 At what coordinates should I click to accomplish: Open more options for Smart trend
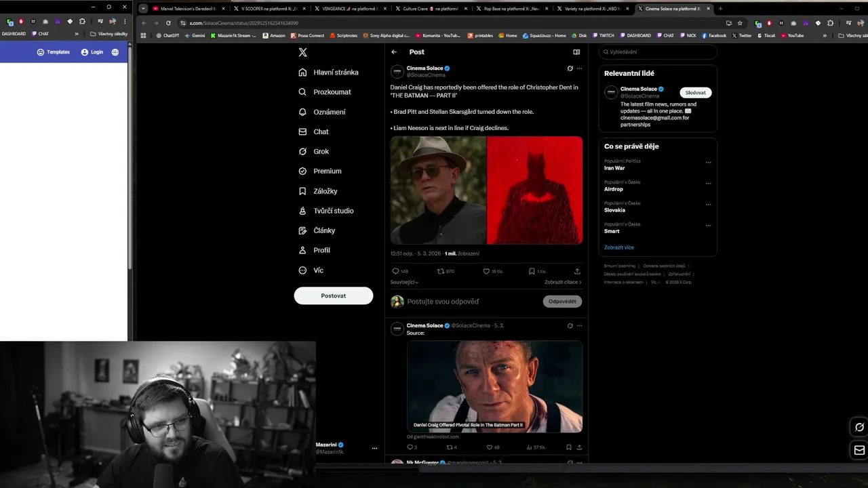pos(708,226)
